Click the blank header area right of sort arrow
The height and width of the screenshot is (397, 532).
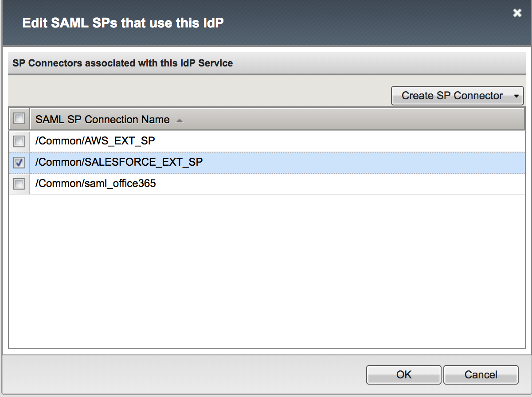[355, 119]
